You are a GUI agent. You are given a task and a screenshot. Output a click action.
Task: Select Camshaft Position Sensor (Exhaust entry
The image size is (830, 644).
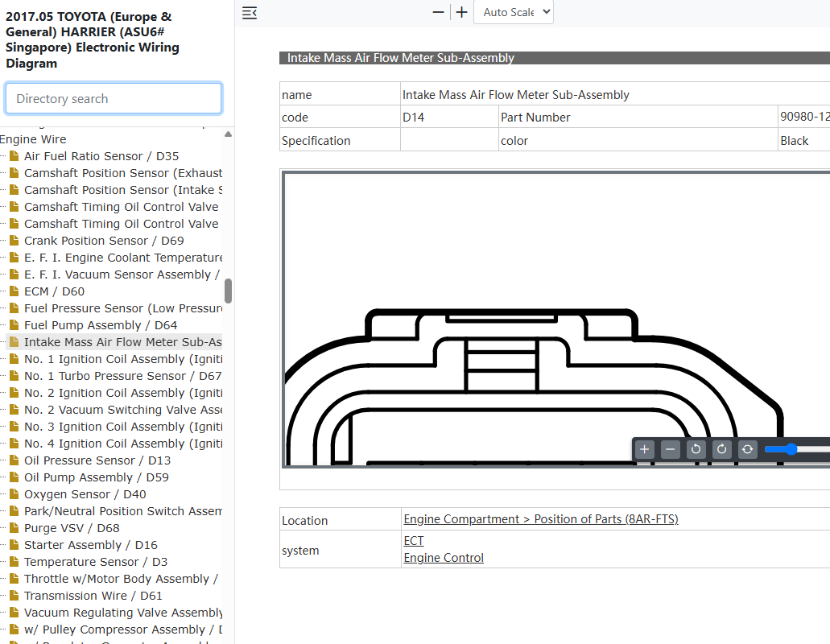(123, 173)
